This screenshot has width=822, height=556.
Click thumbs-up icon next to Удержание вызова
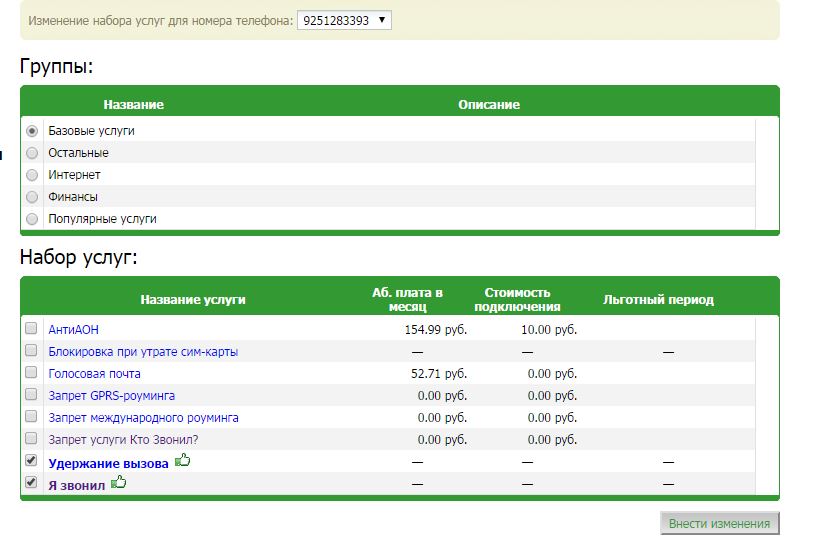click(x=182, y=461)
